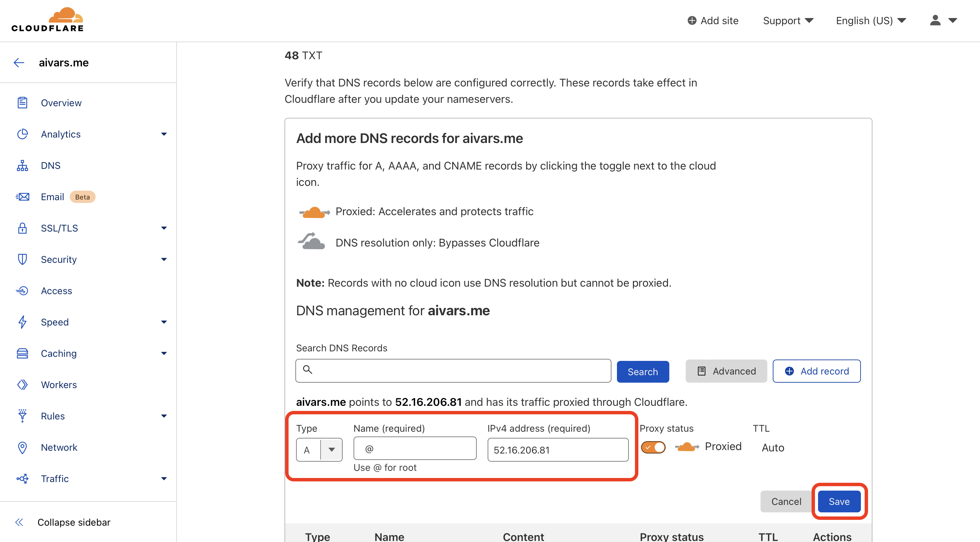Screen dimensions: 980x542
Task: Click the IPv4 address input field
Action: (x=558, y=449)
